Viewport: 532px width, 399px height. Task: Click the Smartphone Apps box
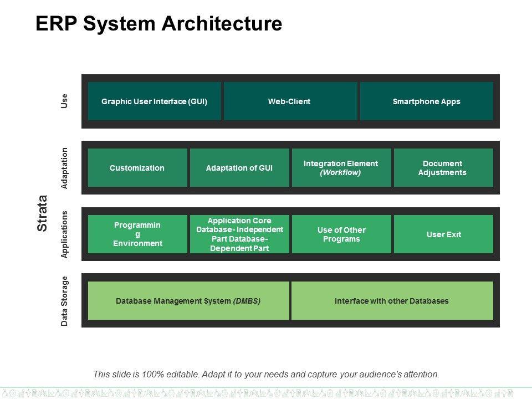coord(427,101)
